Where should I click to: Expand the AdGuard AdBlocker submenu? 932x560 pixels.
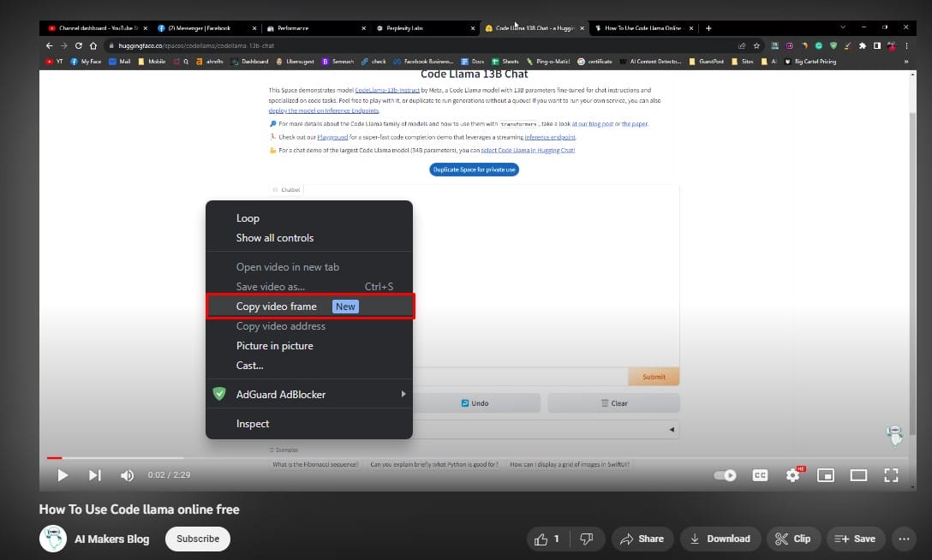(309, 395)
